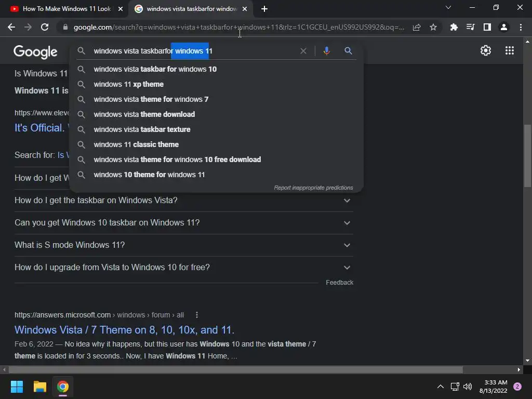The height and width of the screenshot is (399, 532).
Task: Click the Chrome address bar URL
Action: (x=238, y=27)
